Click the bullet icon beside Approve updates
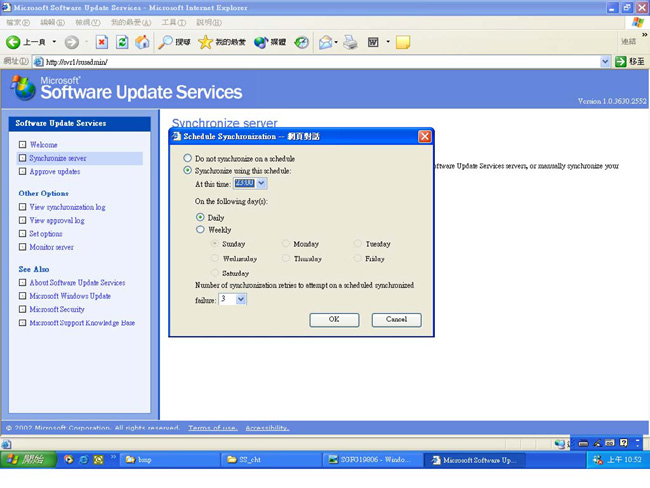Screen dimensions: 650x488 pos(22,171)
